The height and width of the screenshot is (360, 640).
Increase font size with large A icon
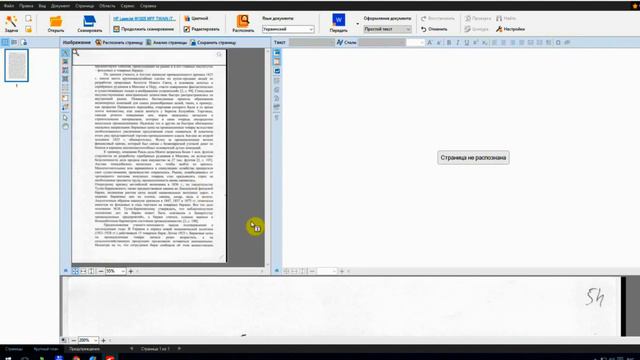429,42
